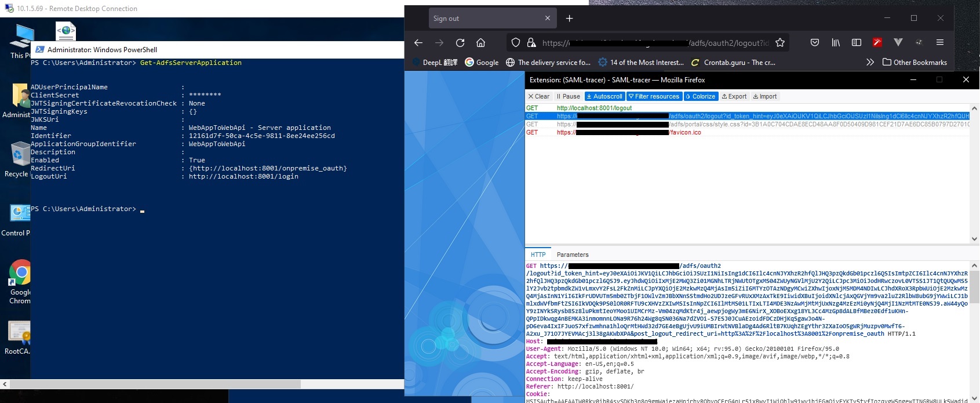
Task: Click the Firefox address bar URL
Action: click(655, 43)
